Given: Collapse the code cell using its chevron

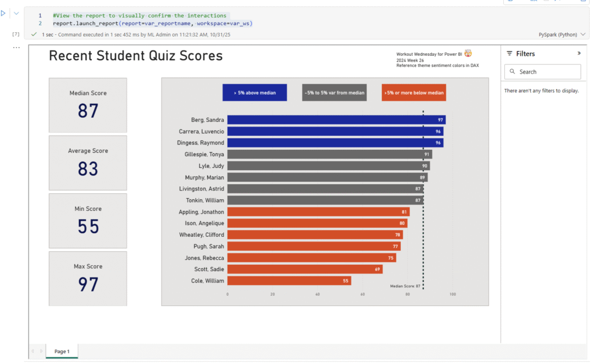Looking at the screenshot, I should 16,13.
